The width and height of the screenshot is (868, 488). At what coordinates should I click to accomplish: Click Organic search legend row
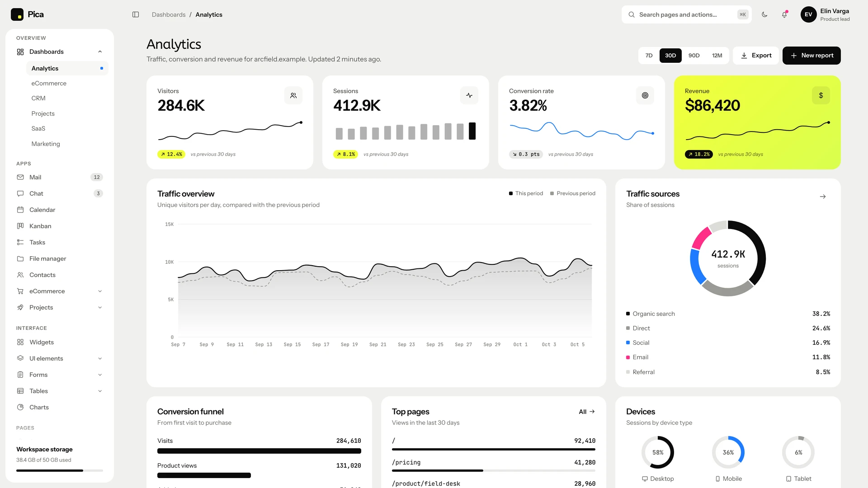[728, 314]
